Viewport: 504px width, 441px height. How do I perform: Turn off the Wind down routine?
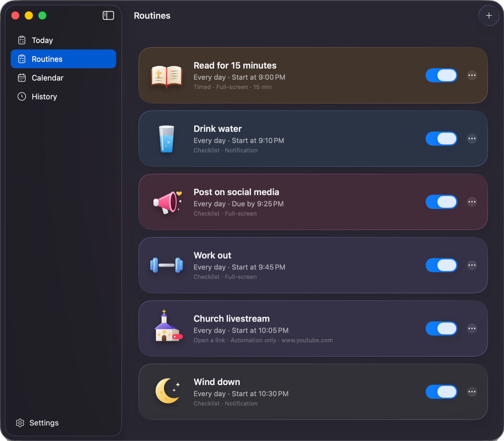pyautogui.click(x=441, y=392)
